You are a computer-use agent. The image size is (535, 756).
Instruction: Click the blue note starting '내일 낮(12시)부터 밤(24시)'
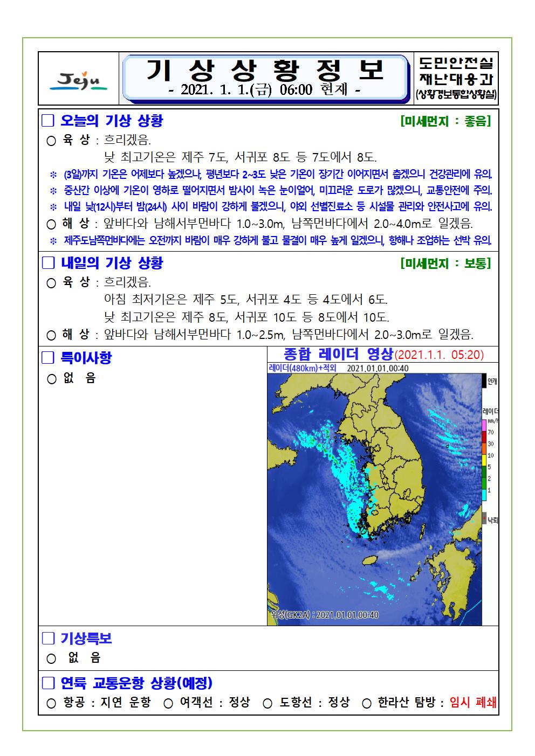tap(278, 207)
